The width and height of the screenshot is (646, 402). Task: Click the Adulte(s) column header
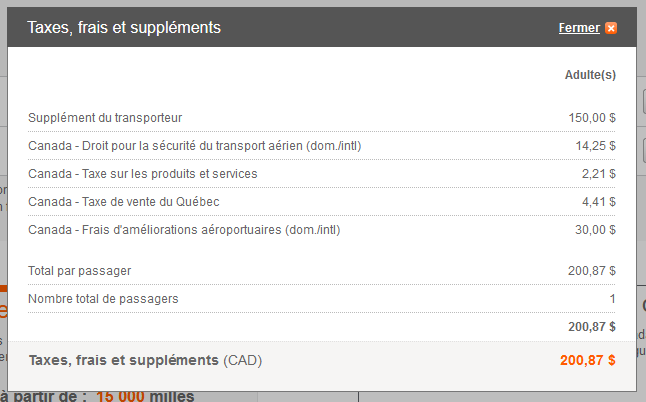click(590, 75)
